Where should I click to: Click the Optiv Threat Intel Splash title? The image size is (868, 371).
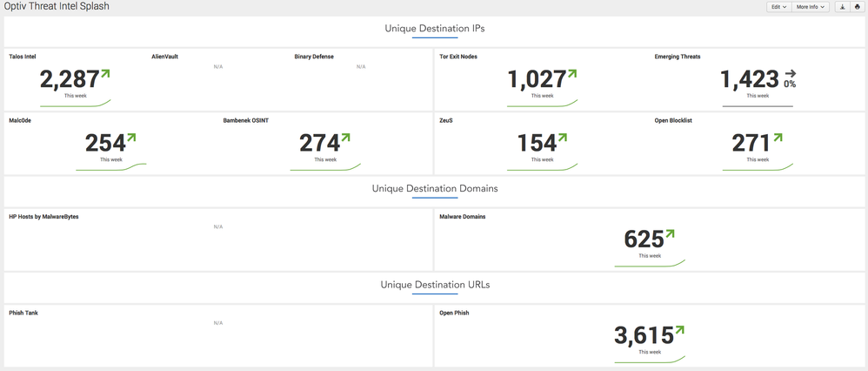[x=57, y=7]
